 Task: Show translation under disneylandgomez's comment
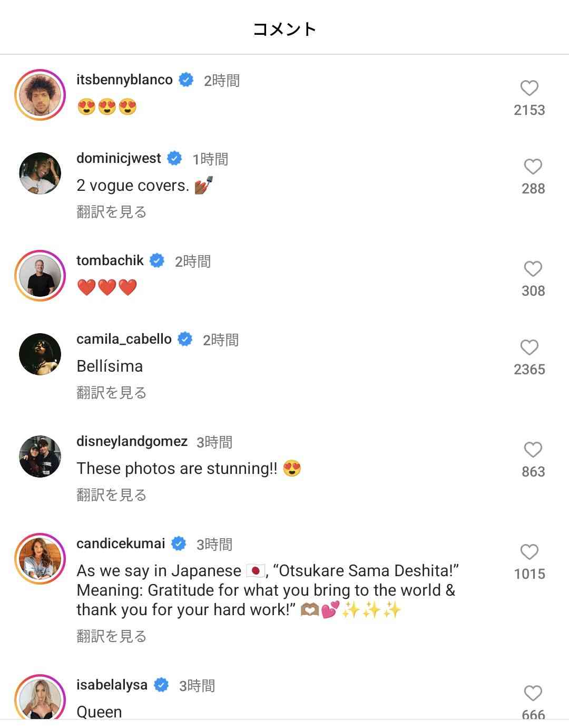point(111,495)
